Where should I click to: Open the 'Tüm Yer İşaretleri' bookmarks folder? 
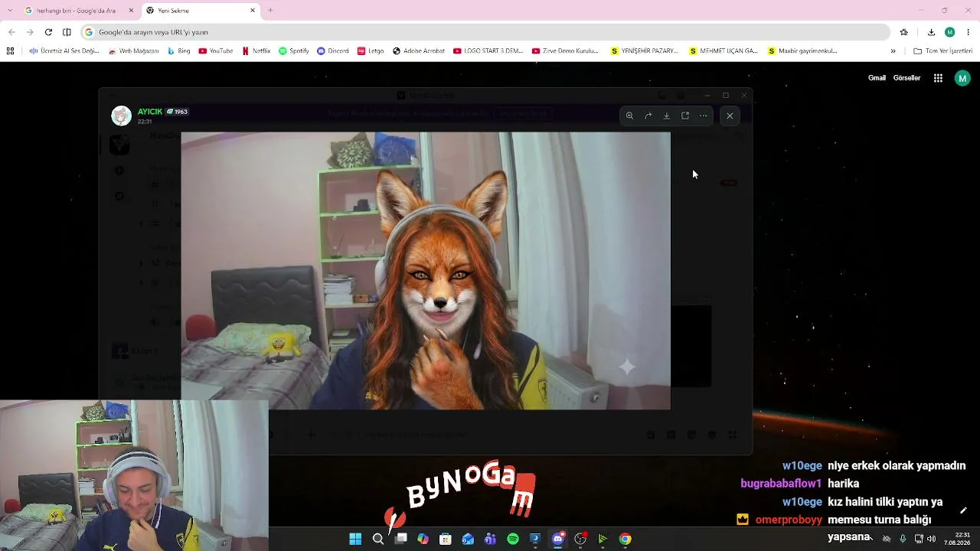pyautogui.click(x=943, y=51)
